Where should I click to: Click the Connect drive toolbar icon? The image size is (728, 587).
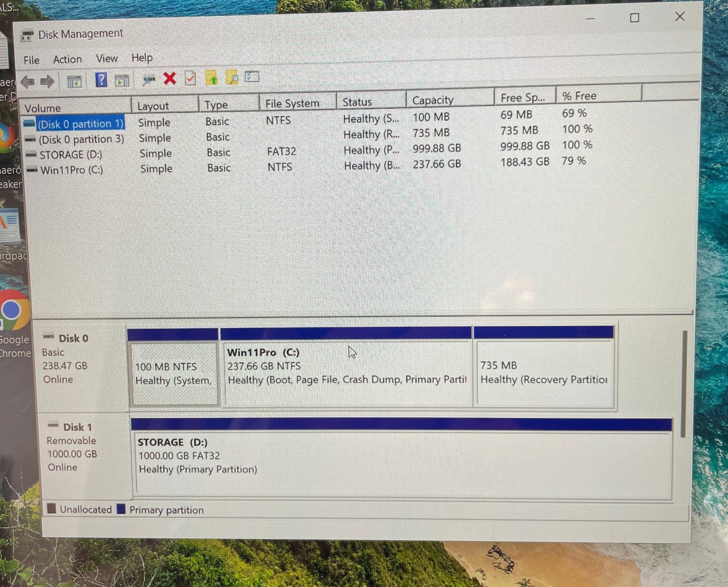(x=149, y=80)
